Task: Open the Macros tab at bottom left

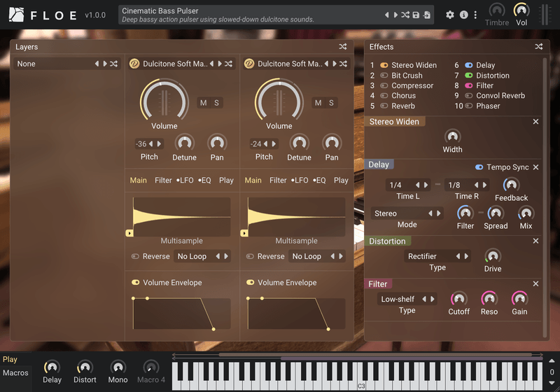Action: pos(15,372)
